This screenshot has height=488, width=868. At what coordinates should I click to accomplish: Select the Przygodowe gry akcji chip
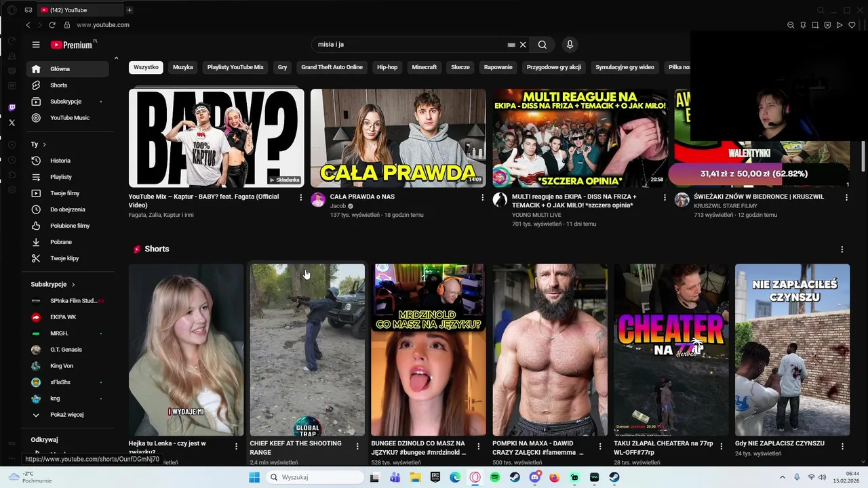pyautogui.click(x=554, y=67)
